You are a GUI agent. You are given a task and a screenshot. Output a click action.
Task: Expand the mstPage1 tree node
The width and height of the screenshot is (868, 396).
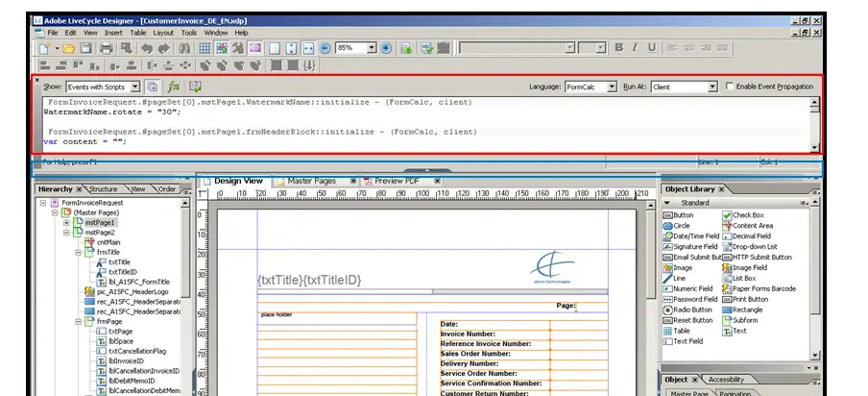pyautogui.click(x=66, y=222)
